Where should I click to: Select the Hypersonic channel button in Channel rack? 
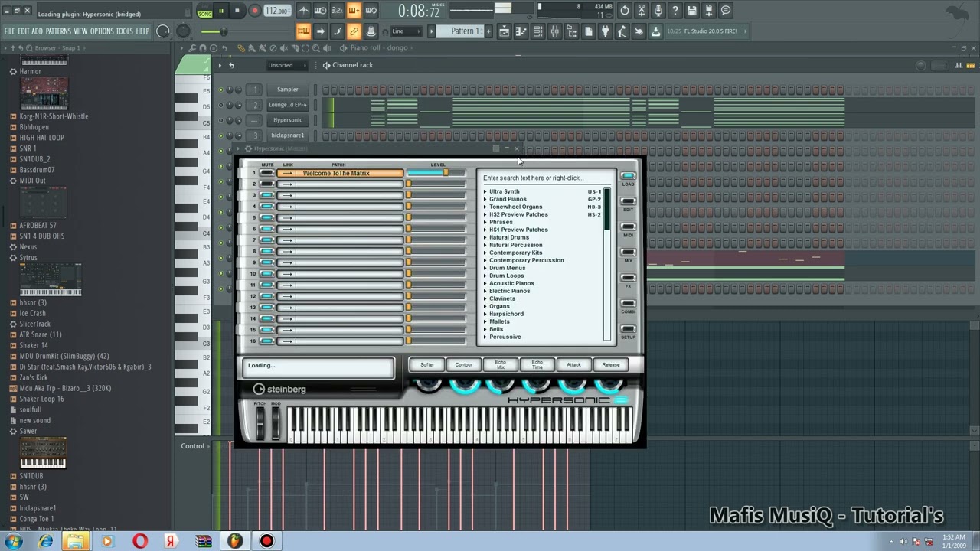pyautogui.click(x=288, y=120)
